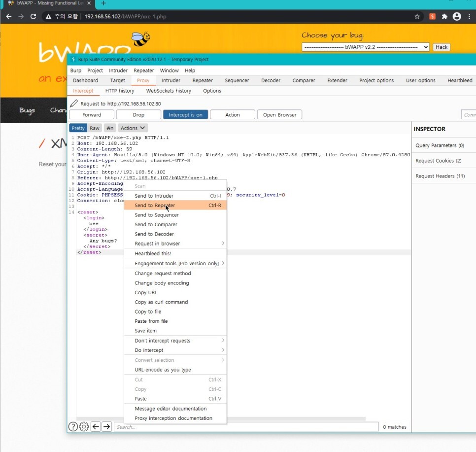Image resolution: width=476 pixels, height=452 pixels.
Task: Open Chrome's three-dot menu
Action: [x=469, y=16]
